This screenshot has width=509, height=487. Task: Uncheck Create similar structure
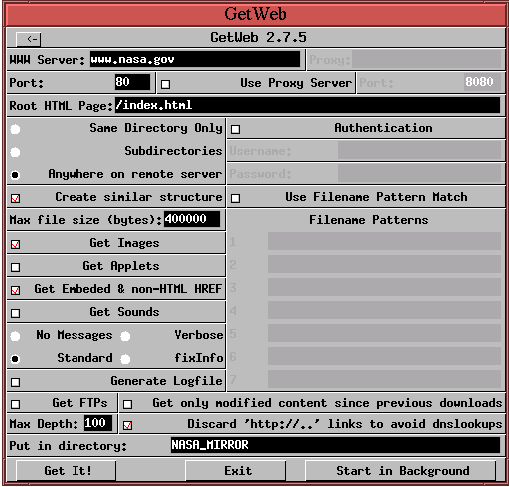coord(15,198)
